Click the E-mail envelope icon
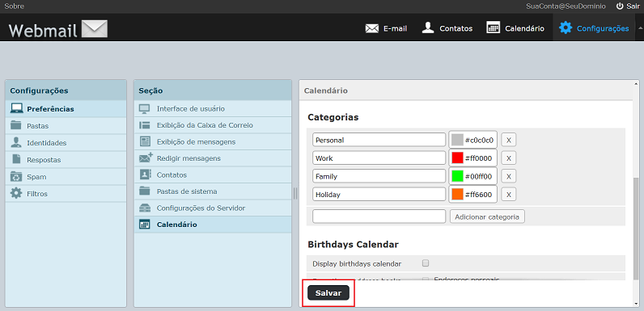This screenshot has width=644, height=311. point(371,28)
